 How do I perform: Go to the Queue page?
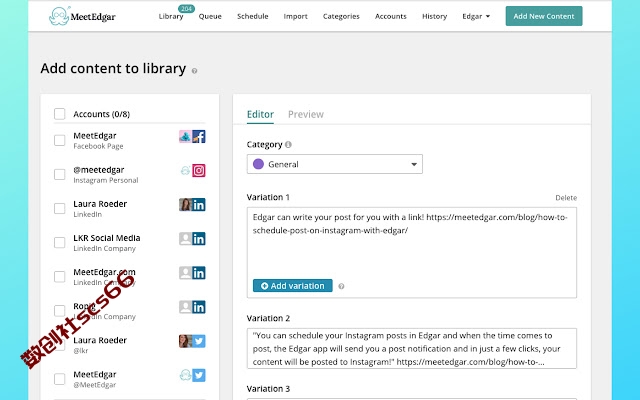[210, 16]
